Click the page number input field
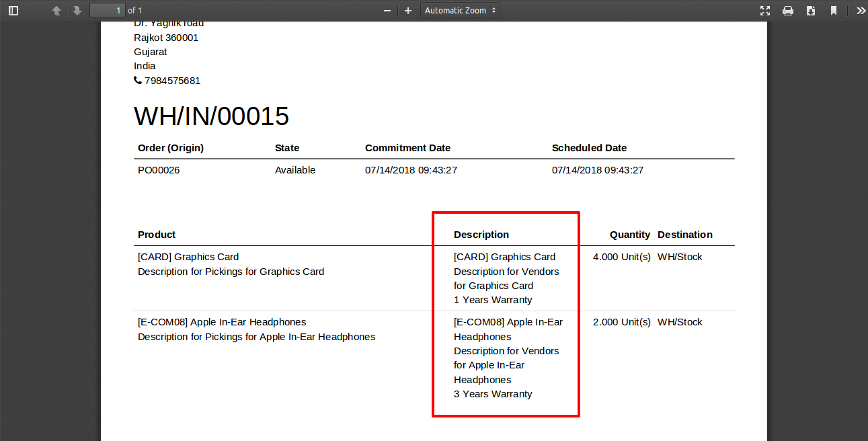Image resolution: width=868 pixels, height=441 pixels. click(x=108, y=10)
